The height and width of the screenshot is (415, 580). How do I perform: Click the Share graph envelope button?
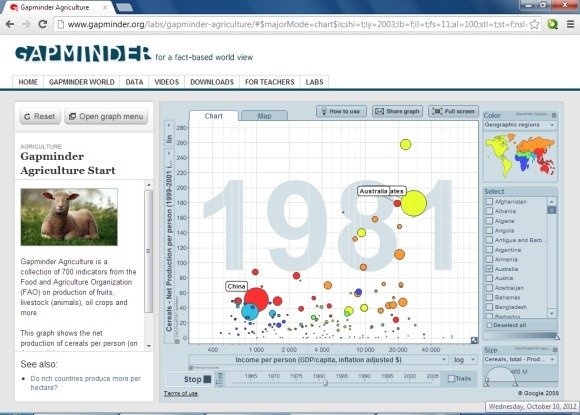pos(397,111)
